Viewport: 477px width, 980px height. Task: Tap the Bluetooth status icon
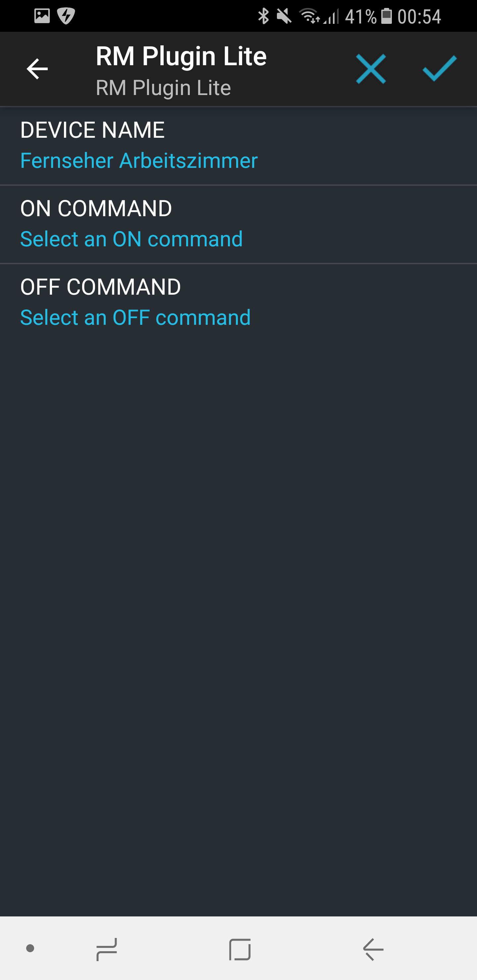pyautogui.click(x=263, y=16)
